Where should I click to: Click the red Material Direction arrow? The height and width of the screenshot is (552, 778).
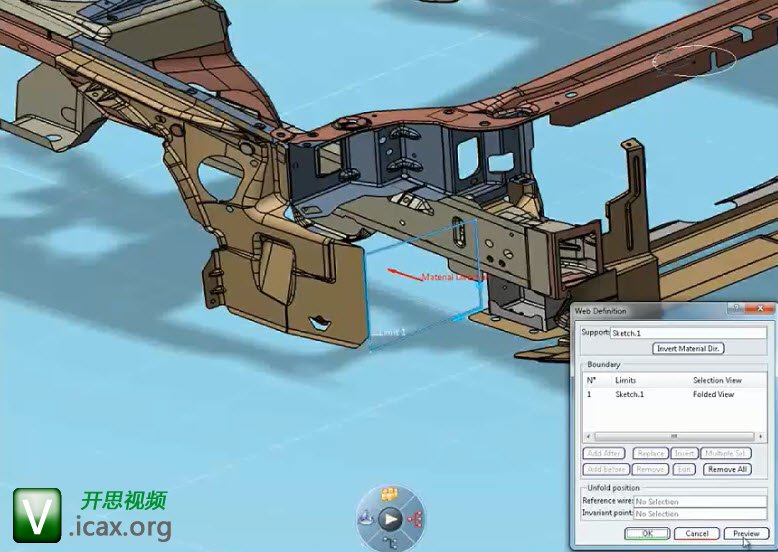(404, 273)
